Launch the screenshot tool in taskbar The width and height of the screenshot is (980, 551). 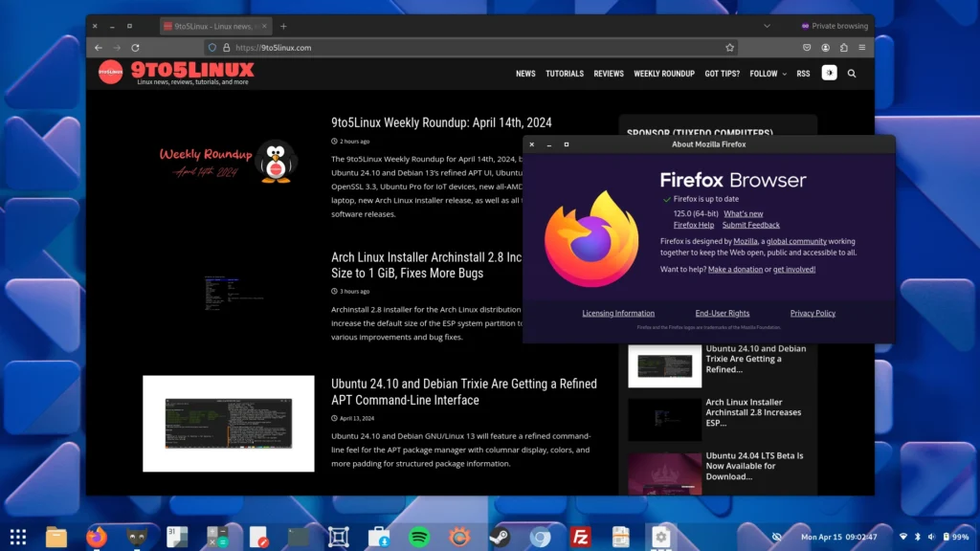(338, 537)
